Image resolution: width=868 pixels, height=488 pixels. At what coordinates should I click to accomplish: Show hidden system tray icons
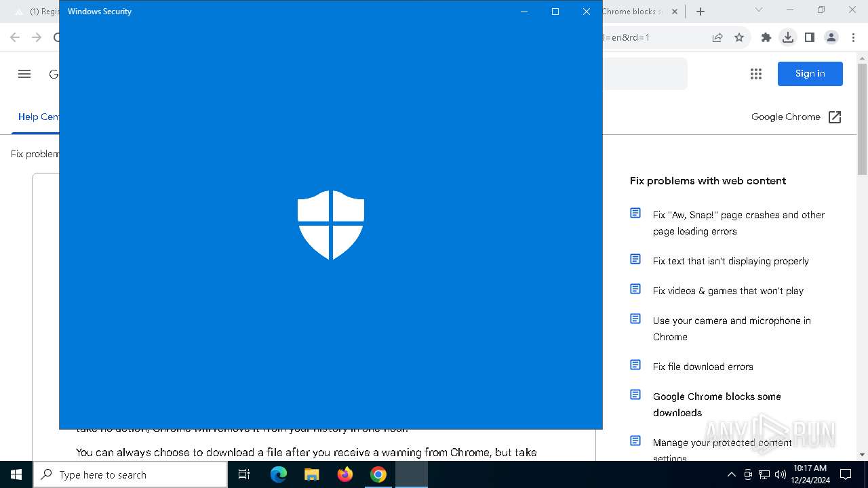[731, 474]
